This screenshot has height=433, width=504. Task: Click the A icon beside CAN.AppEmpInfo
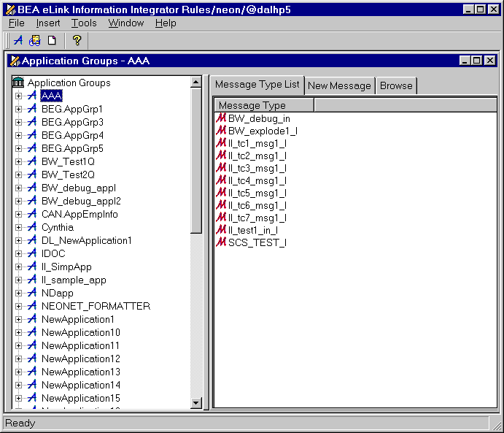pyautogui.click(x=32, y=214)
